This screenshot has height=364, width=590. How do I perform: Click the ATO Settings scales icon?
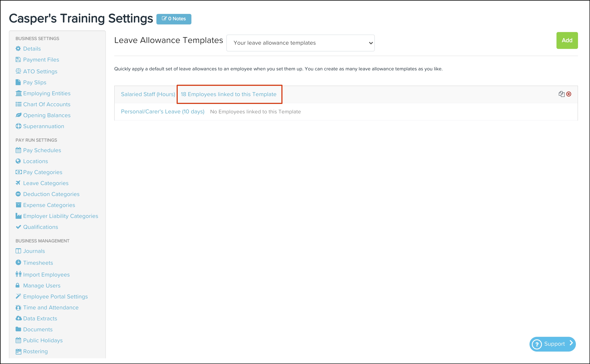point(18,71)
